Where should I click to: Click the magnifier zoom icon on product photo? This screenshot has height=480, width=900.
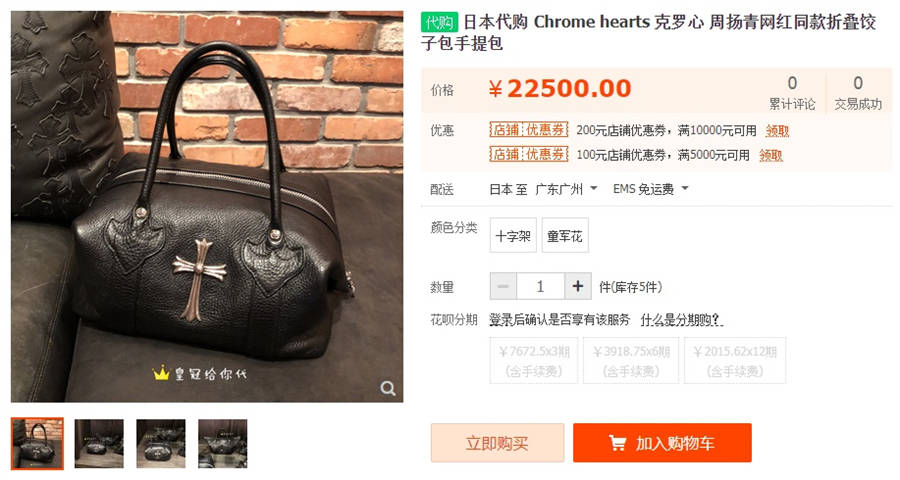click(388, 388)
